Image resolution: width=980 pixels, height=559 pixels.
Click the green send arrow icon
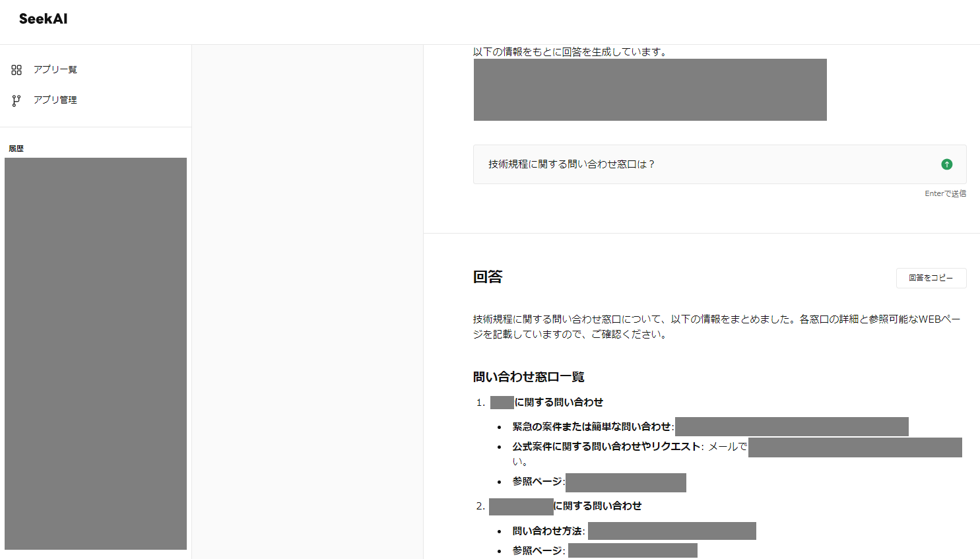point(946,164)
